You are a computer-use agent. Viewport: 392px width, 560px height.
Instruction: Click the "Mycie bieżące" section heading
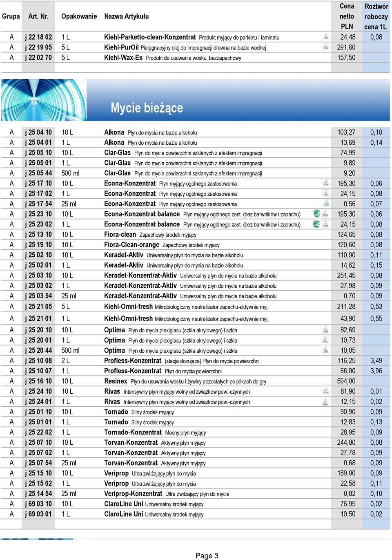[147, 108]
